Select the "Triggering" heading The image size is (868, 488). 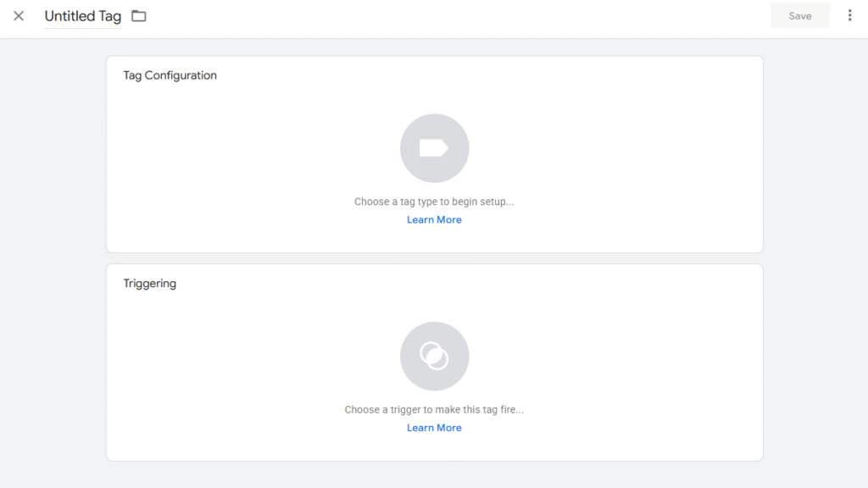point(149,283)
